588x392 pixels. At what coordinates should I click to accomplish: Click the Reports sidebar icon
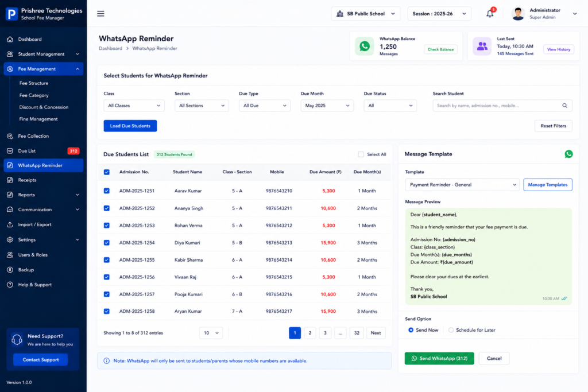pyautogui.click(x=10, y=195)
